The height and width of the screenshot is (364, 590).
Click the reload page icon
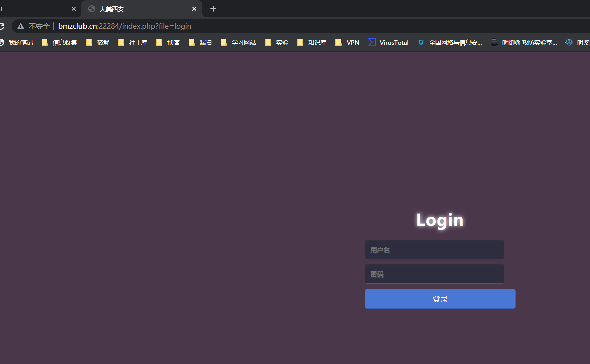2,26
